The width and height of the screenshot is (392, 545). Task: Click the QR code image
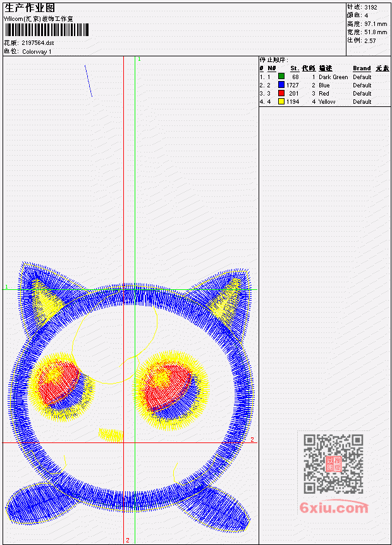point(333,464)
